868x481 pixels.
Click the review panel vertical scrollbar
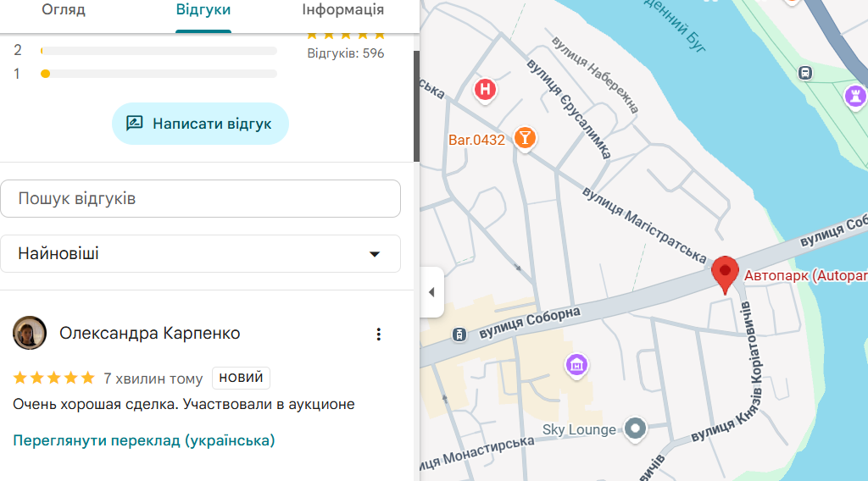click(416, 106)
